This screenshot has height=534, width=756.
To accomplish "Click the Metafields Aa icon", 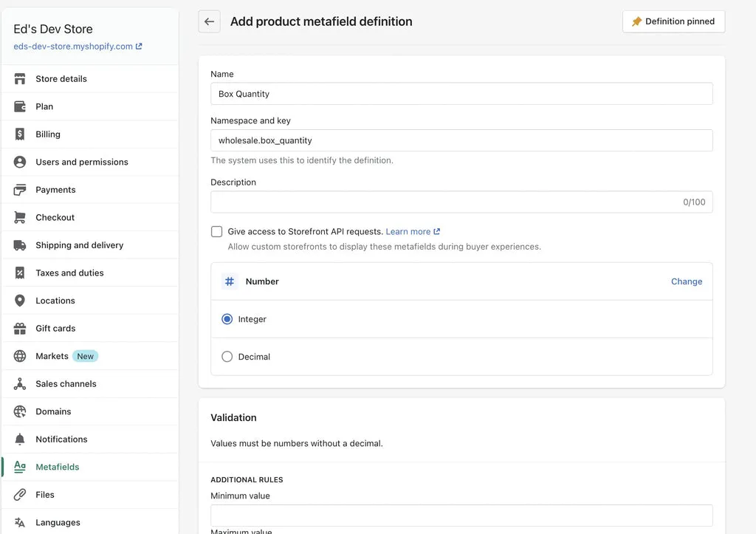I will (20, 467).
